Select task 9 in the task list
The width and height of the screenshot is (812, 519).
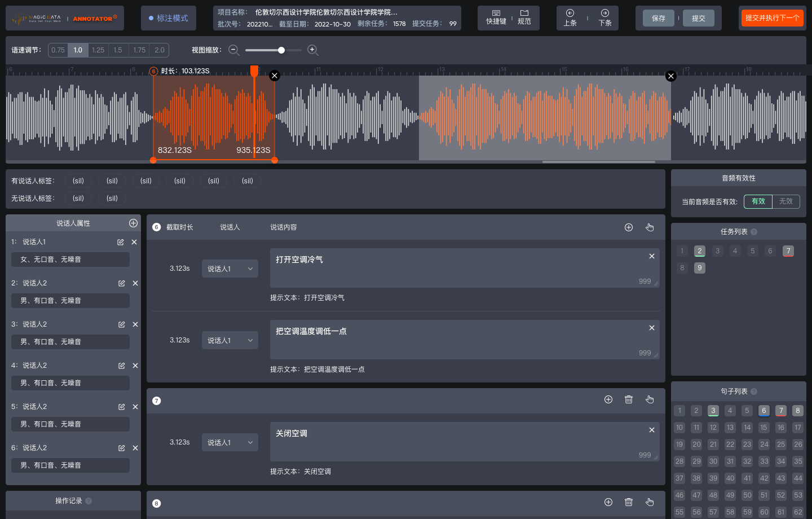(x=699, y=268)
